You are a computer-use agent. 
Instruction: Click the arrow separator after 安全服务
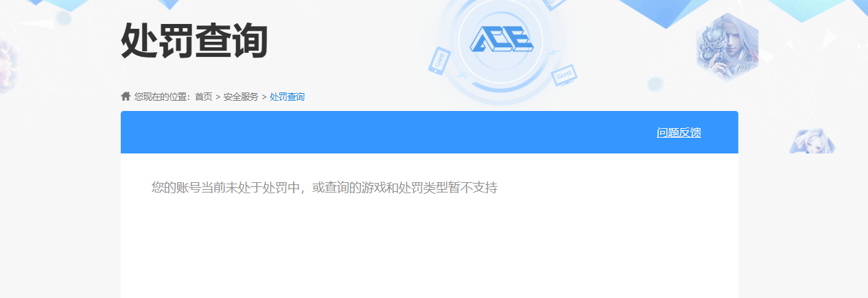[x=264, y=97]
